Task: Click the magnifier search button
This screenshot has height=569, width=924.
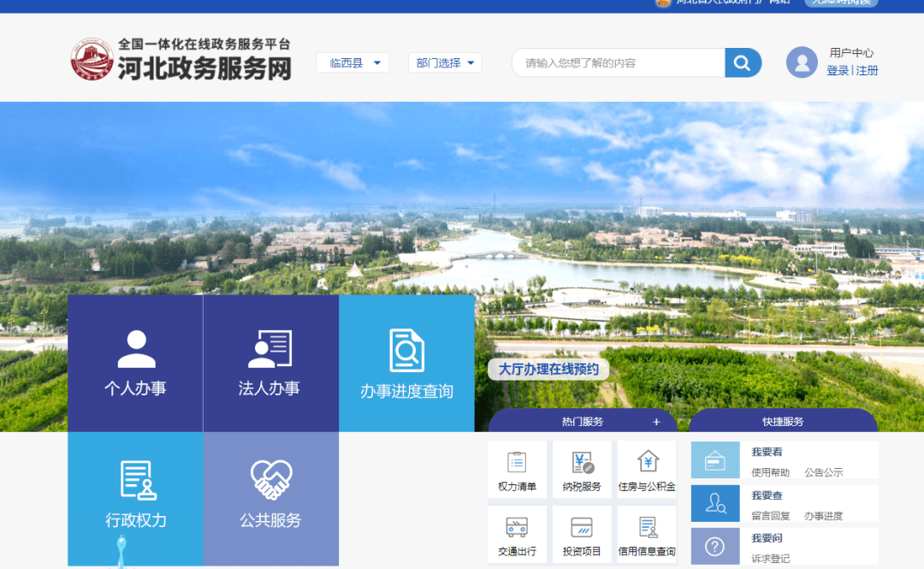Action: (x=743, y=63)
